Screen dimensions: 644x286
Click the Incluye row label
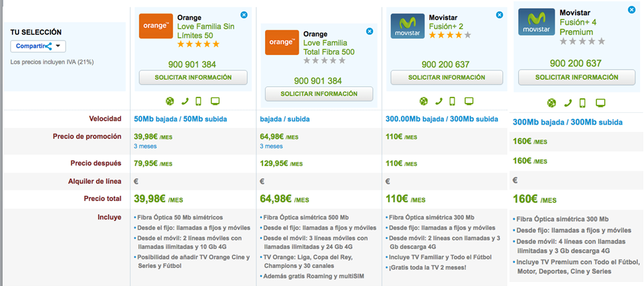[110, 217]
